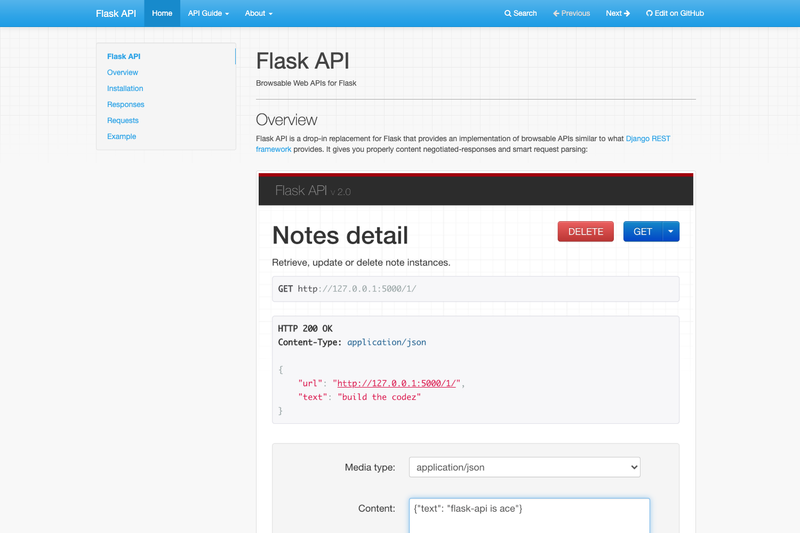Click the "build the codez" value text

click(379, 397)
